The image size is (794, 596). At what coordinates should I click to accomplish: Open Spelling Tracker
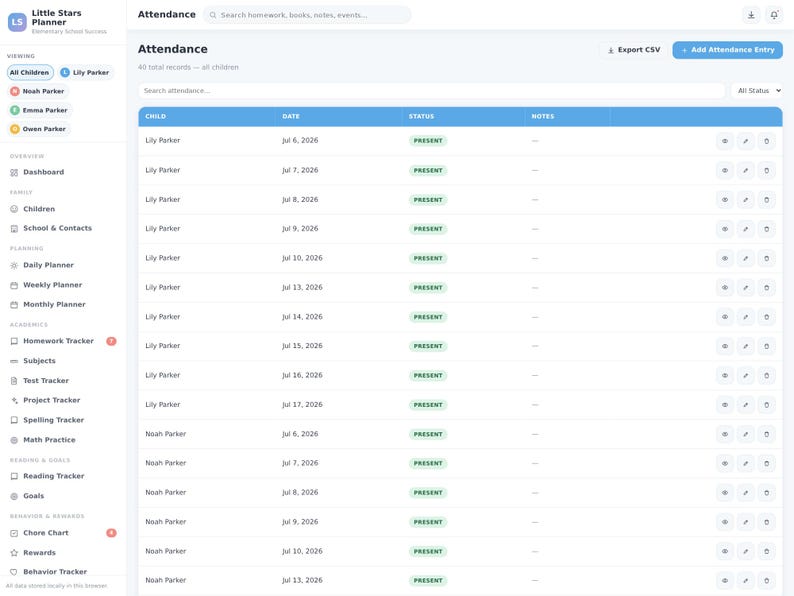click(63, 420)
